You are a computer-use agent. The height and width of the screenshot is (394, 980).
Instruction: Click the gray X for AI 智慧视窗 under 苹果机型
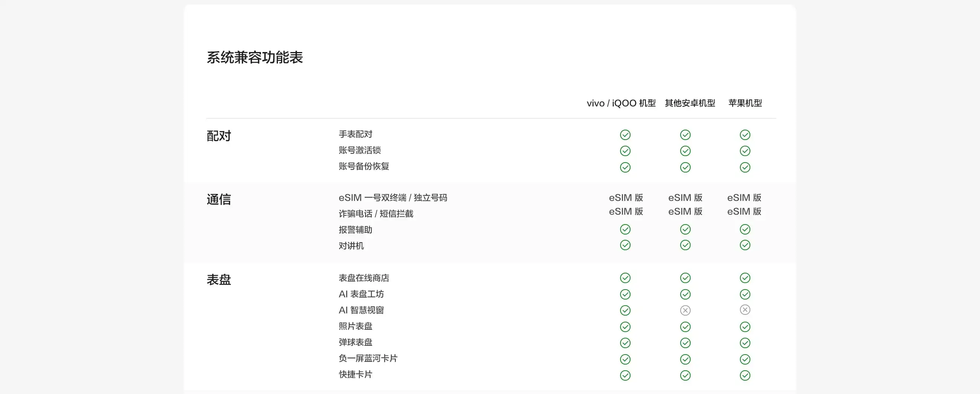(x=745, y=310)
